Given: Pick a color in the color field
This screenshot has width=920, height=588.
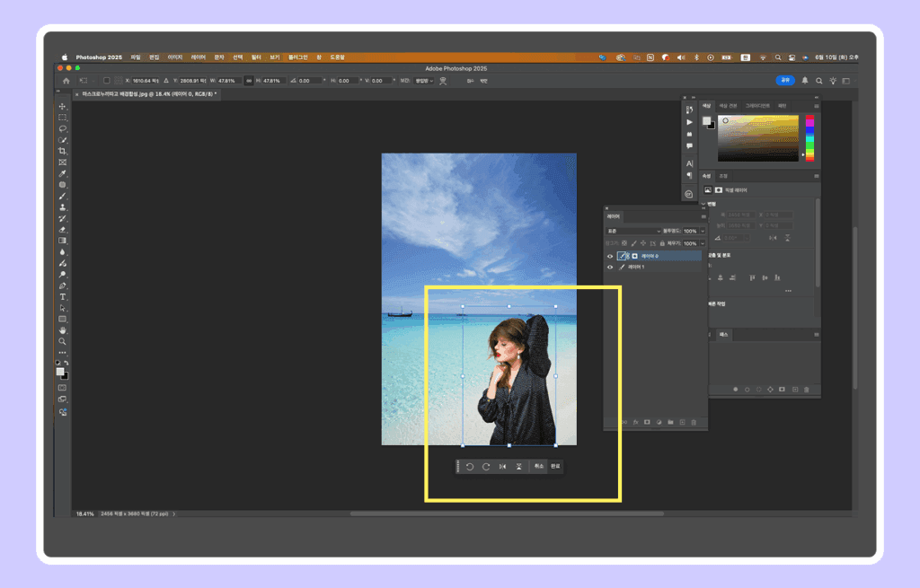Looking at the screenshot, I should [758, 137].
